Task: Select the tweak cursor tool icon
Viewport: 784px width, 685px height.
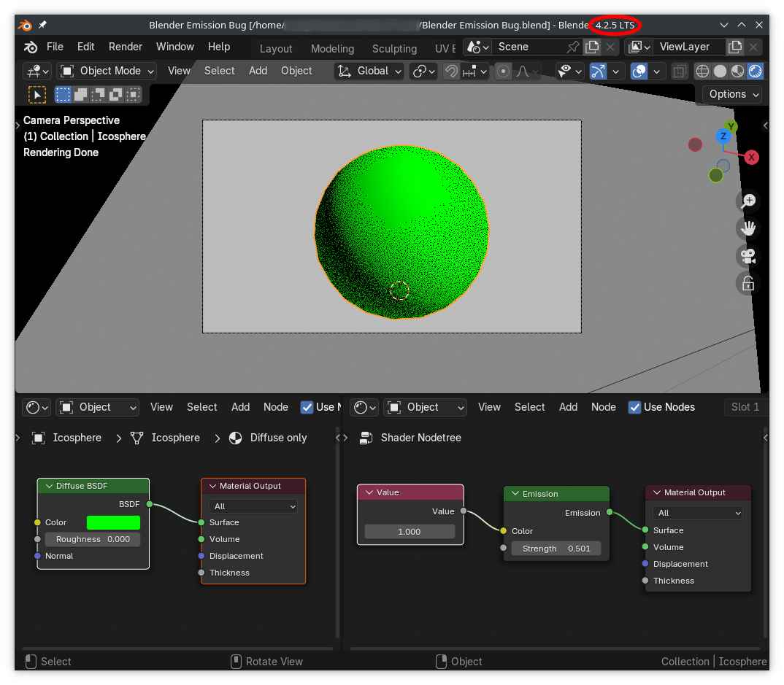Action: click(37, 94)
